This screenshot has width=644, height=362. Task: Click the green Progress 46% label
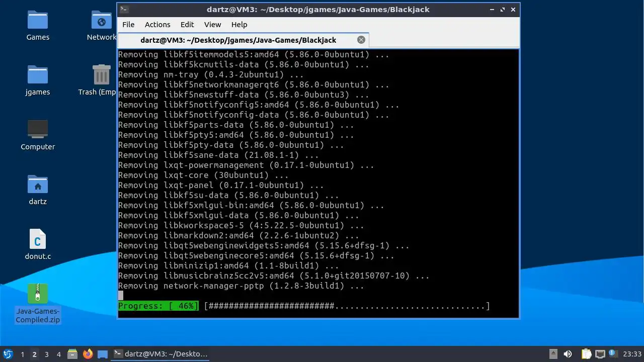click(158, 306)
